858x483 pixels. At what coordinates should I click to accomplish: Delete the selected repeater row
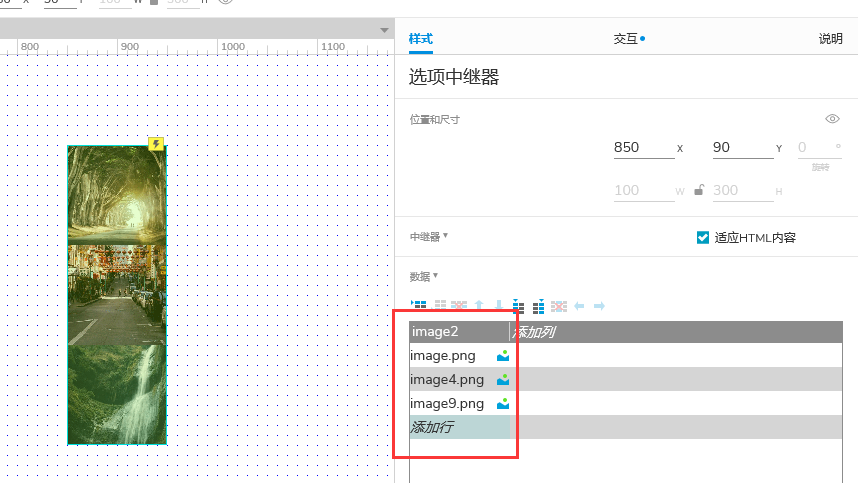point(459,306)
